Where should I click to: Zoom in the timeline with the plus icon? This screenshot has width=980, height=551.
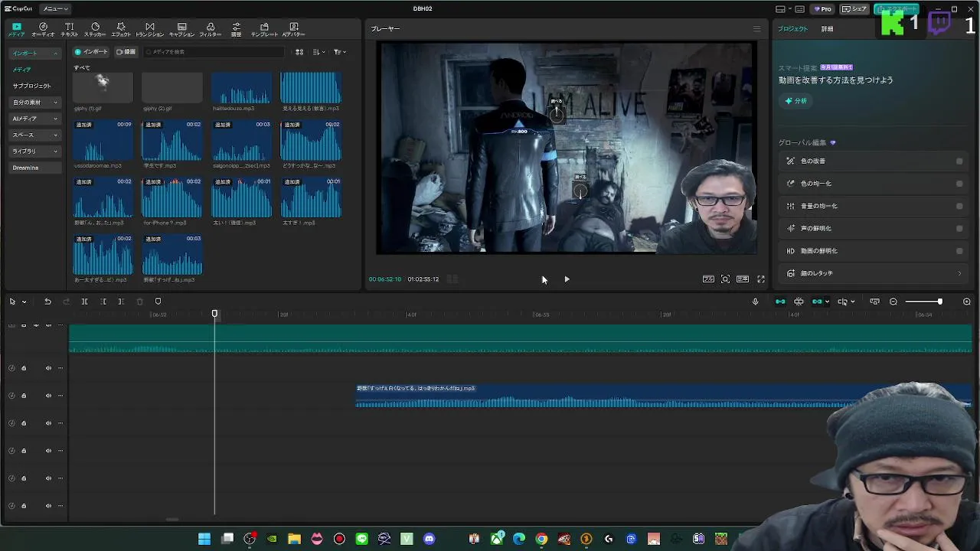(x=966, y=302)
